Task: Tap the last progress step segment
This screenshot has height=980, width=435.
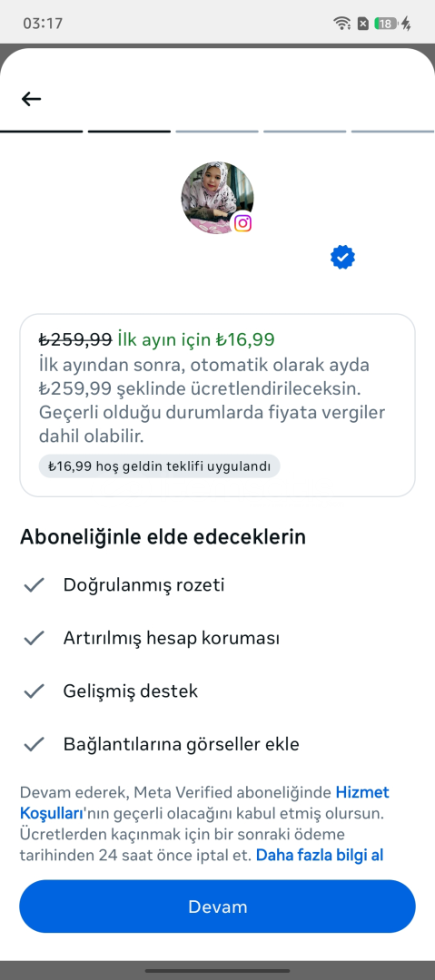Action: 392,132
